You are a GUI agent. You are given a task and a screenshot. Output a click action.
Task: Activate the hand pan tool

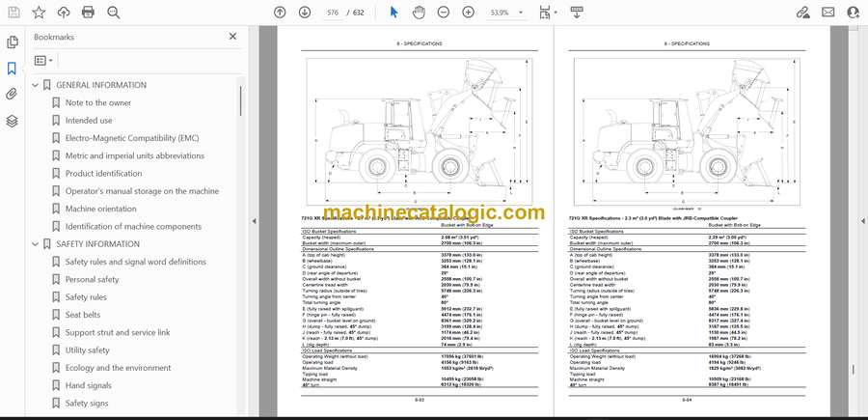[x=419, y=13]
